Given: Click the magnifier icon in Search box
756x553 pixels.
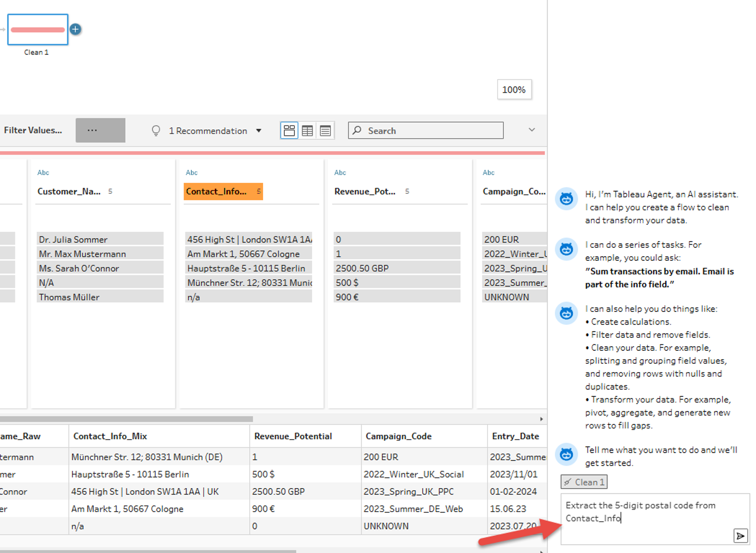Looking at the screenshot, I should [357, 131].
